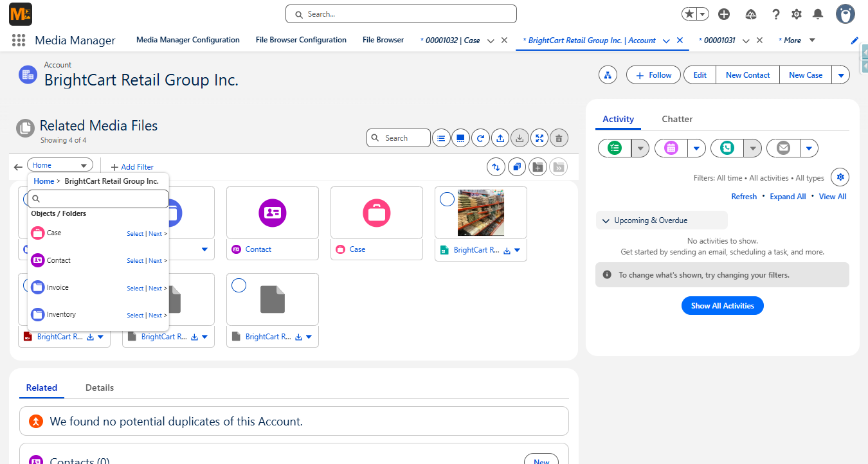Open More tabs dropdown
Screen dimensions: 868x464
(x=797, y=40)
